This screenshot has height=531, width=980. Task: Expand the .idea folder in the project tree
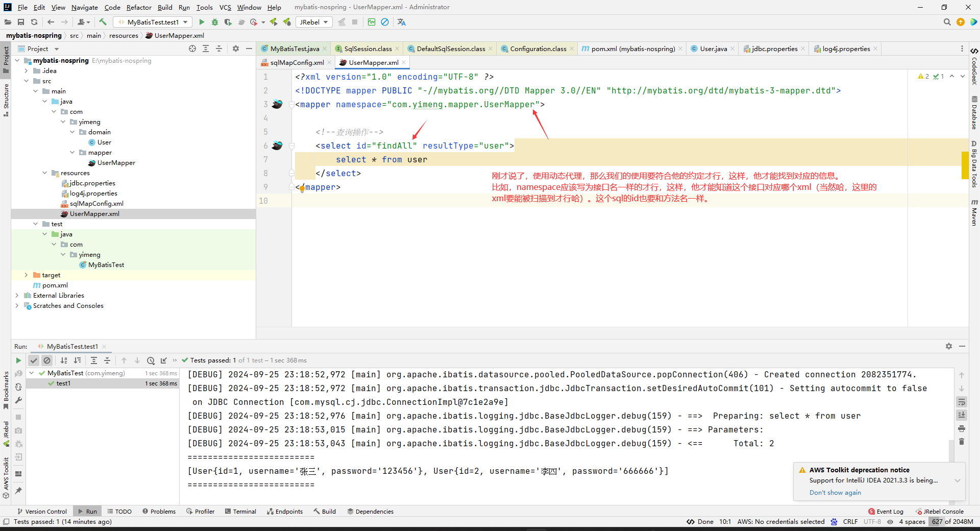click(x=27, y=71)
